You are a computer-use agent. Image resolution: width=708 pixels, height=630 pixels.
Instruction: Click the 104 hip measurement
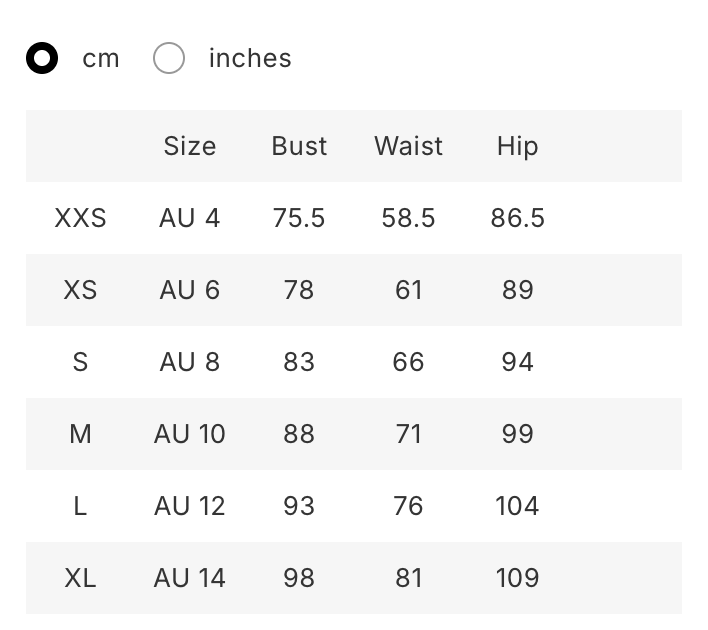coord(517,506)
